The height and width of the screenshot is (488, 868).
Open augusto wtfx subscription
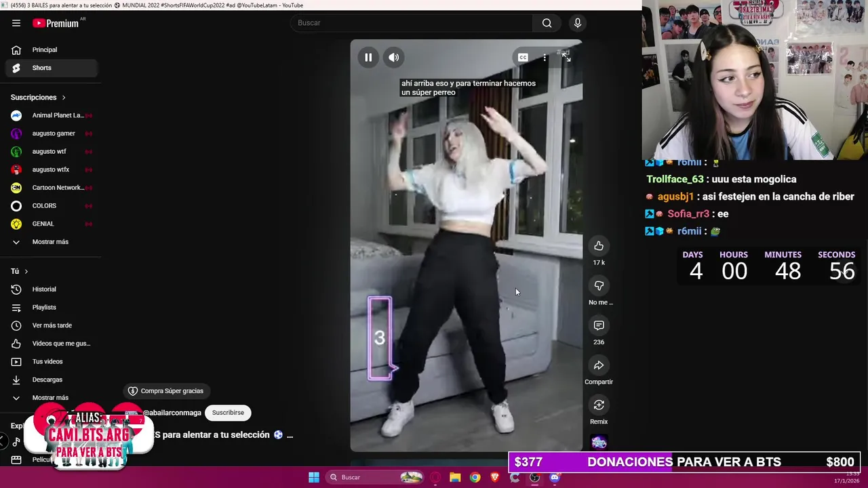coord(52,169)
